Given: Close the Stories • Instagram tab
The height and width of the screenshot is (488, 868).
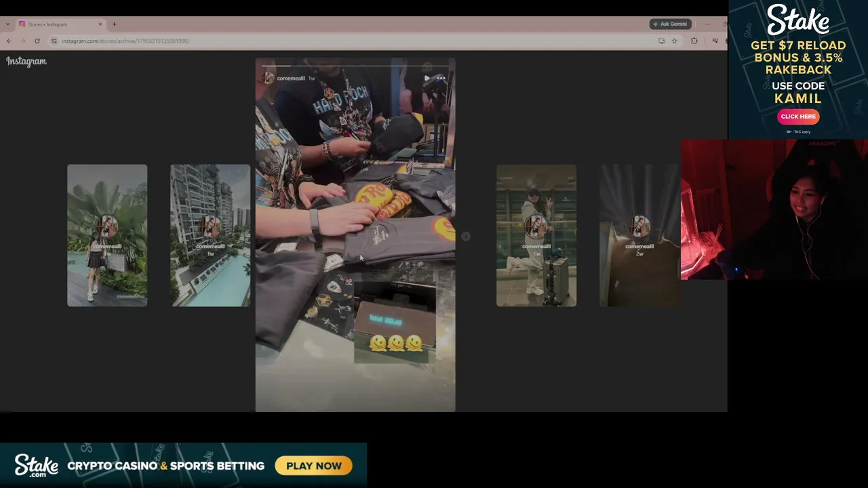Looking at the screenshot, I should (x=100, y=24).
